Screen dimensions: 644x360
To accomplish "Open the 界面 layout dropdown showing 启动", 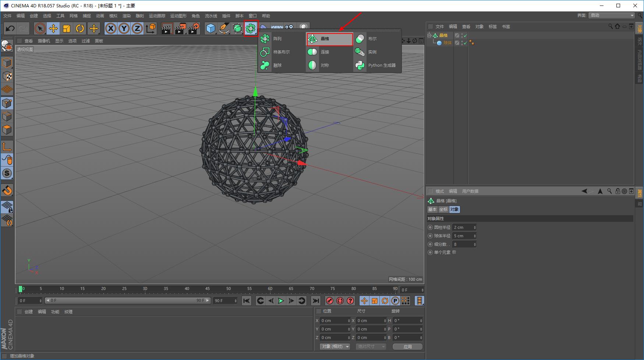I will coord(611,15).
